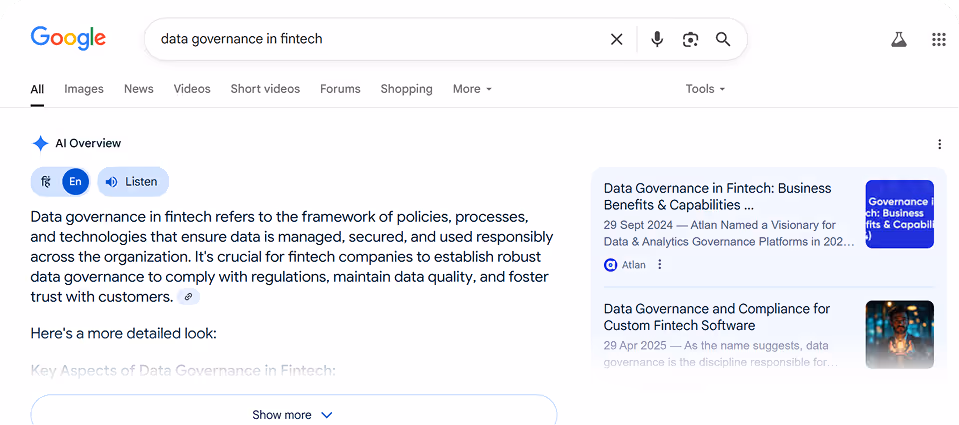Clear the search box text
959x425 pixels.
616,39
